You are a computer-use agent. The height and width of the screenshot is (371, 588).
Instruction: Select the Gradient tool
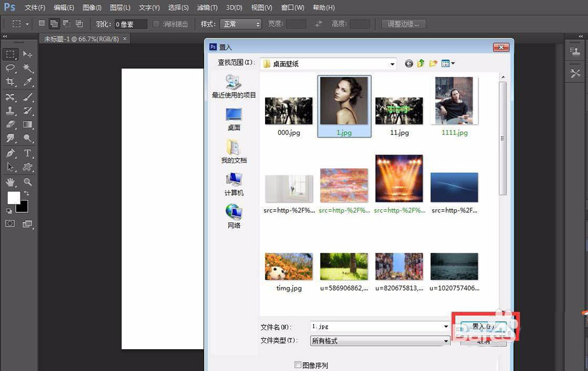tap(28, 124)
